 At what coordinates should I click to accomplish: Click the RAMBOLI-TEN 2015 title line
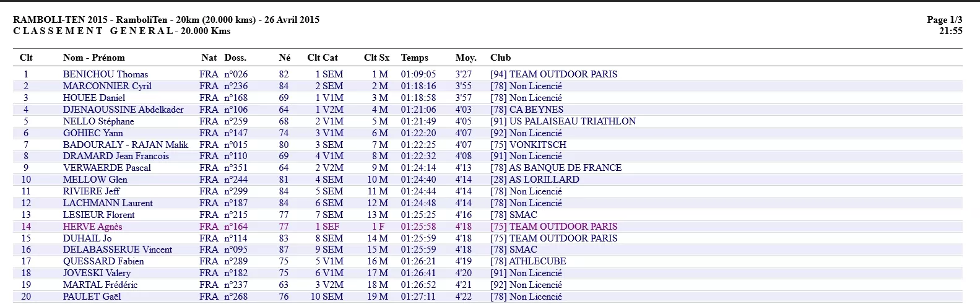166,20
